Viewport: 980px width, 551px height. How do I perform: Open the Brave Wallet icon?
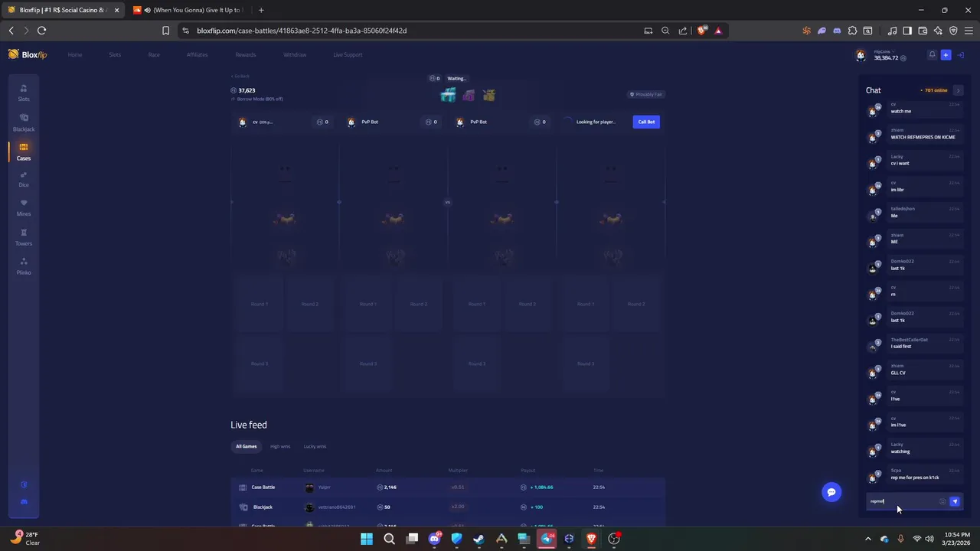point(923,31)
